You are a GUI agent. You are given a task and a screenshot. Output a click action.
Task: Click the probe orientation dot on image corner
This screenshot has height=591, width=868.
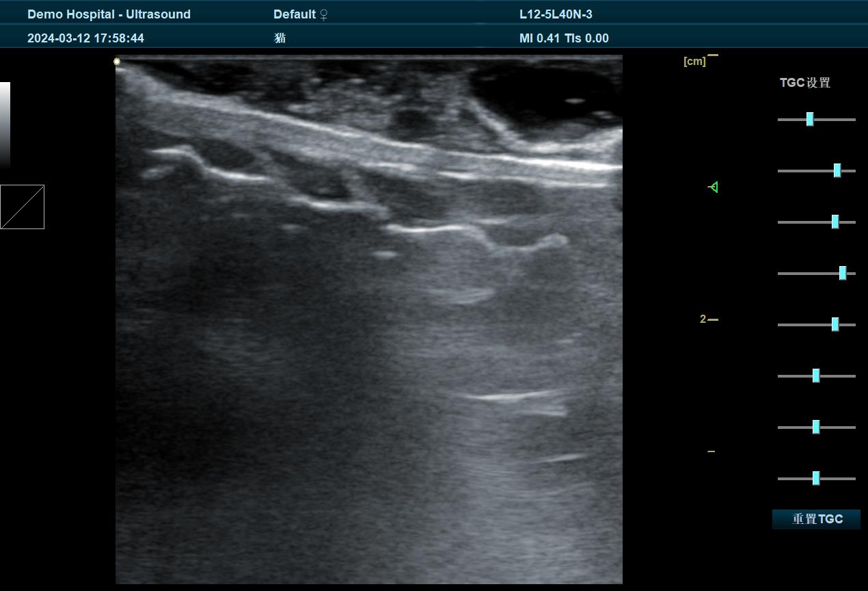[117, 62]
